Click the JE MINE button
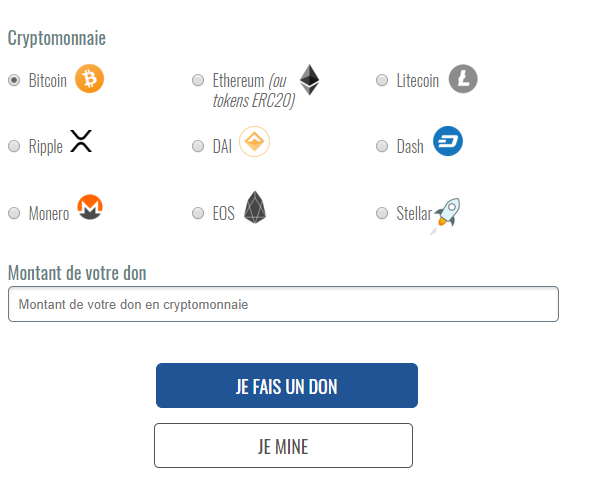The width and height of the screenshot is (591, 497). (x=283, y=445)
